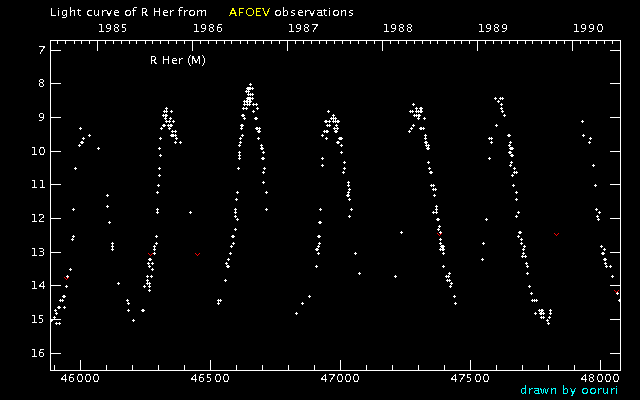This screenshot has height=400, width=640.
Task: Select the 'R Her (M)' star label
Action: 177,60
